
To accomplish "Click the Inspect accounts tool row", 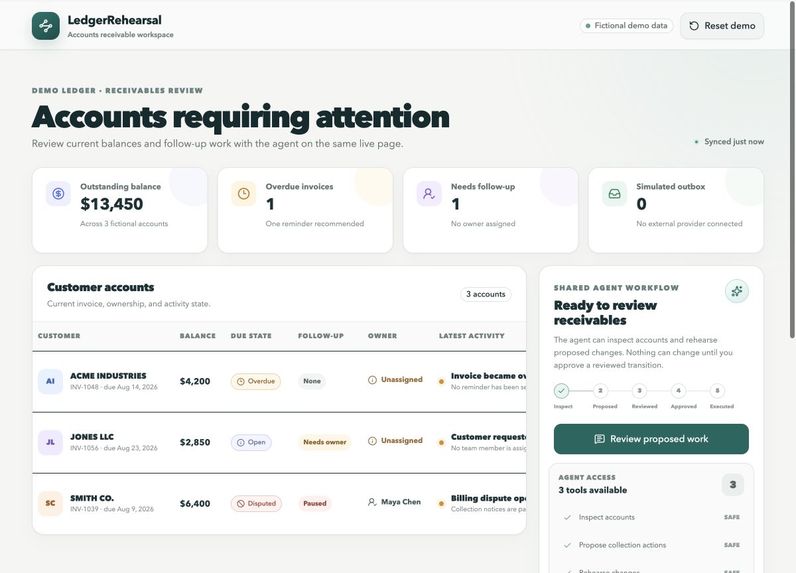I will pyautogui.click(x=651, y=517).
